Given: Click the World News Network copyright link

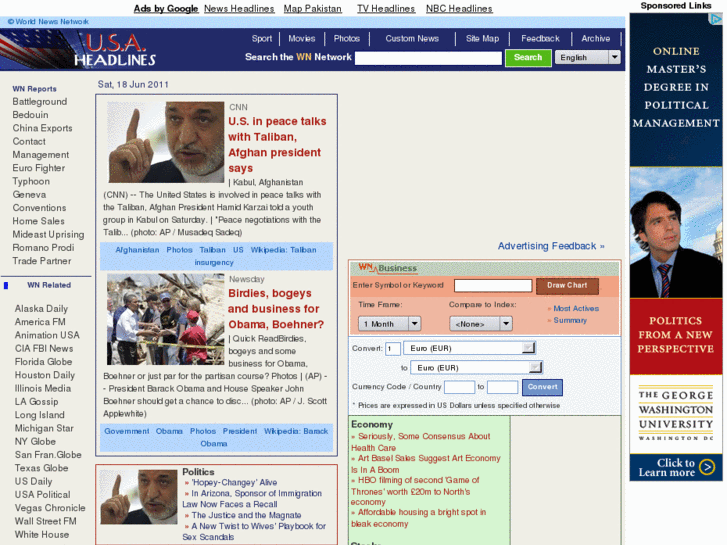Looking at the screenshot, I should (48, 21).
